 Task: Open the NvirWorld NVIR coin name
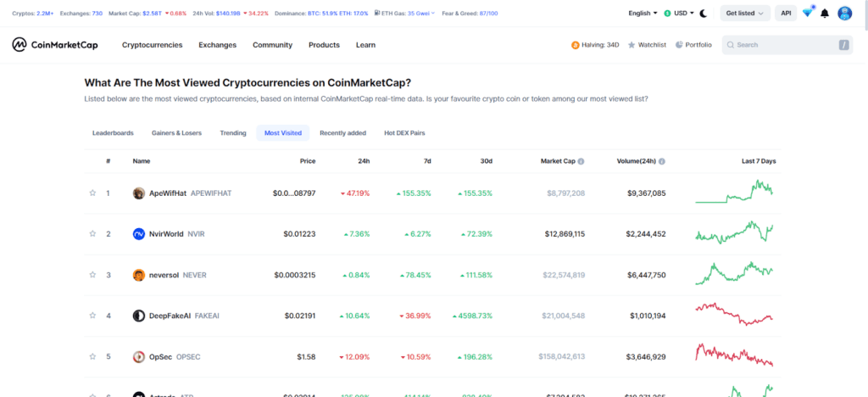point(177,233)
